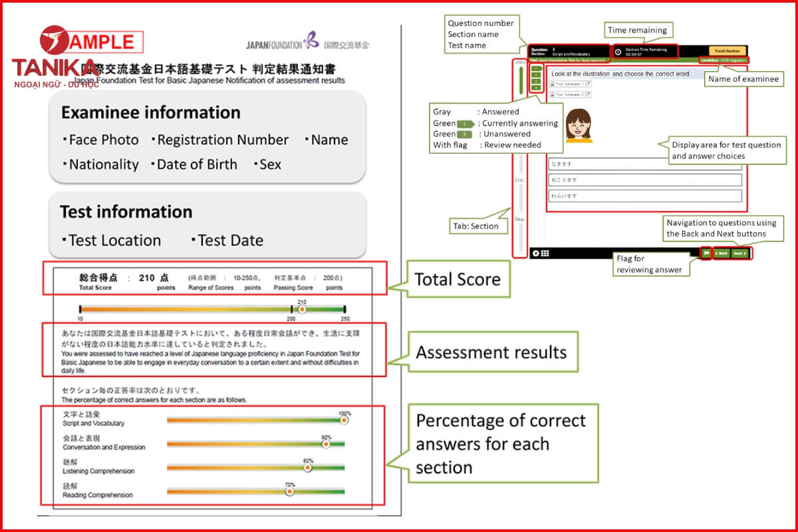The width and height of the screenshot is (798, 532).
Task: Click the 210 marker on total score bar
Action: [302, 309]
